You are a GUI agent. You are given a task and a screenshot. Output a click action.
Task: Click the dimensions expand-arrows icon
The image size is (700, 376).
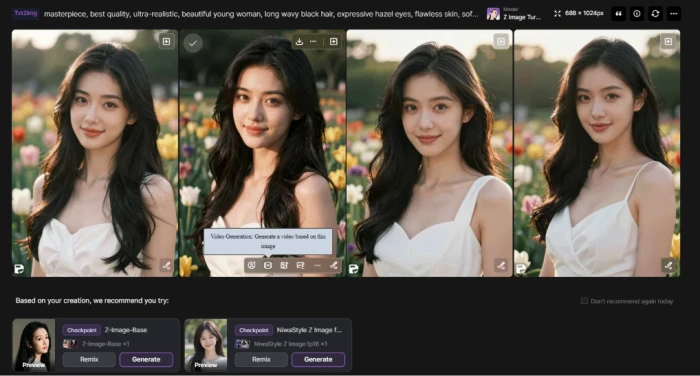(x=557, y=13)
